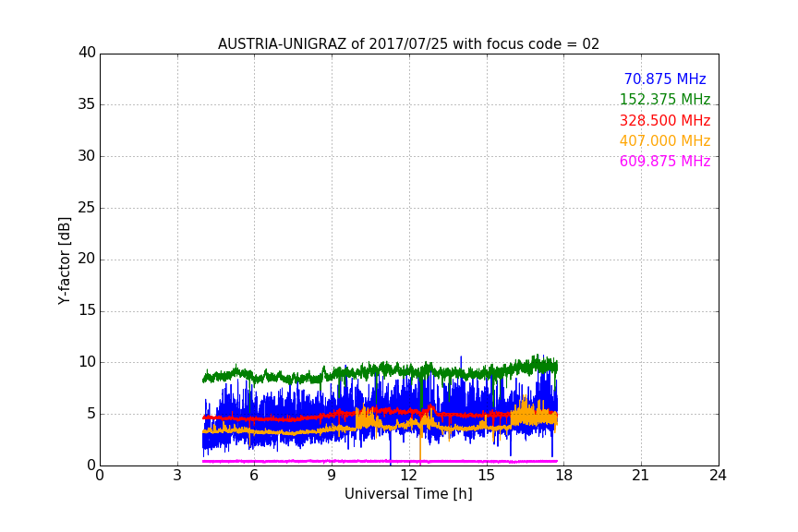
Task: Click the Universal Time [h] axis label
Action: tap(408, 494)
